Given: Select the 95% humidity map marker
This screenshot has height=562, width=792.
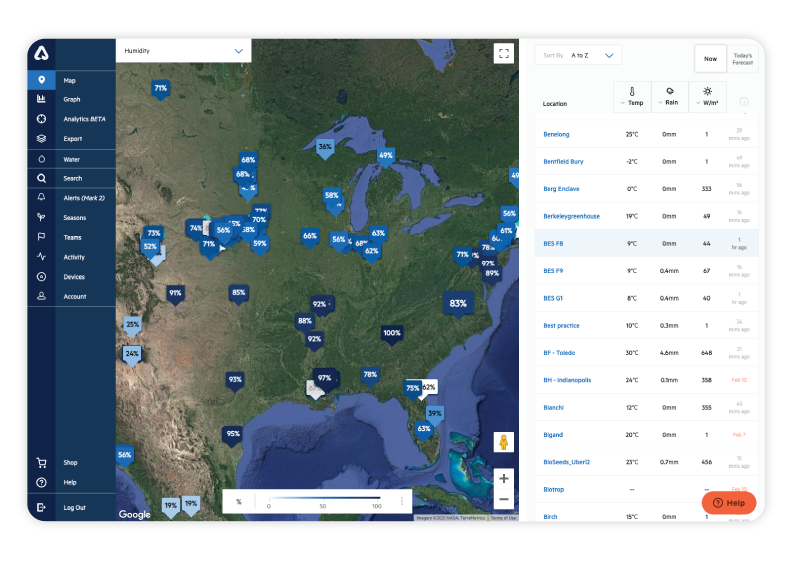Looking at the screenshot, I should [233, 434].
